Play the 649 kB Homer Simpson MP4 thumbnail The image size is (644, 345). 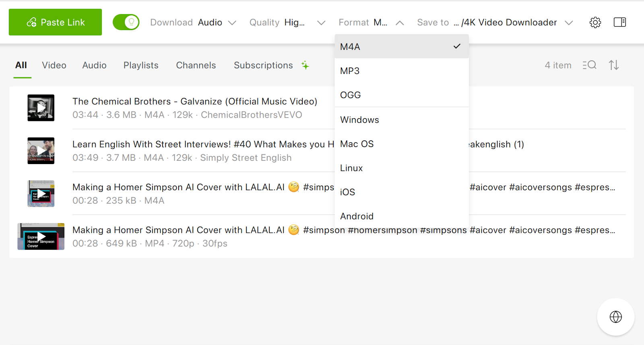pos(41,236)
